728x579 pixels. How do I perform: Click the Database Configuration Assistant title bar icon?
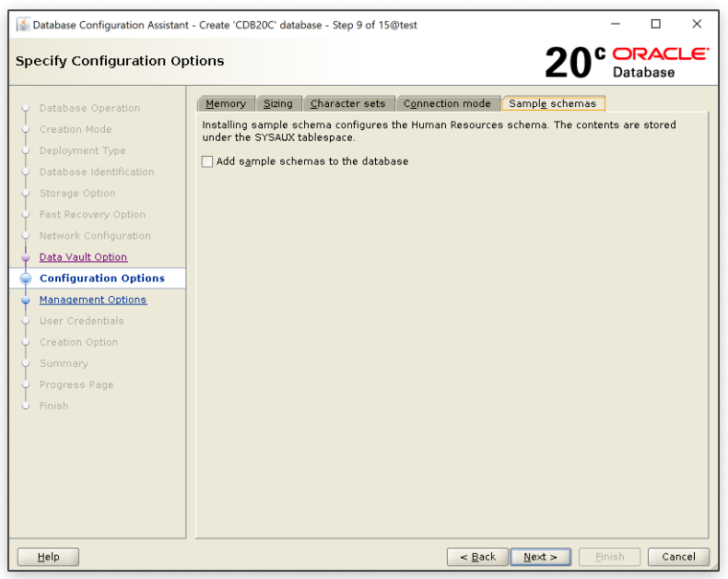click(23, 25)
